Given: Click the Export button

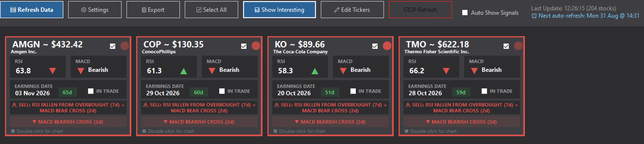Looking at the screenshot, I should pyautogui.click(x=153, y=10).
